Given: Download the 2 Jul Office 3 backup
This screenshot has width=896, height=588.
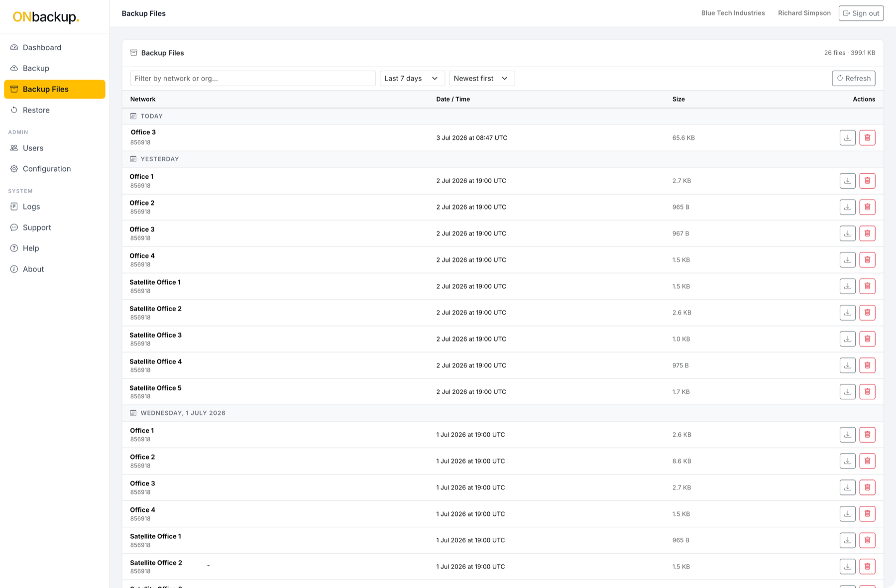Looking at the screenshot, I should click(x=847, y=234).
